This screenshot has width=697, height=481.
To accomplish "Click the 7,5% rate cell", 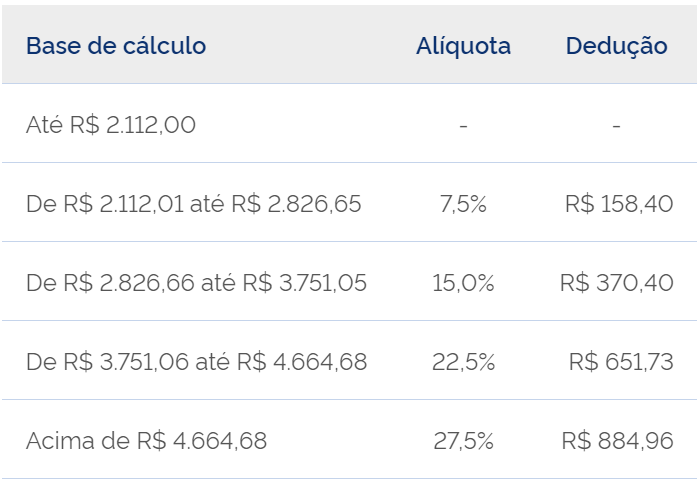I will point(463,204).
